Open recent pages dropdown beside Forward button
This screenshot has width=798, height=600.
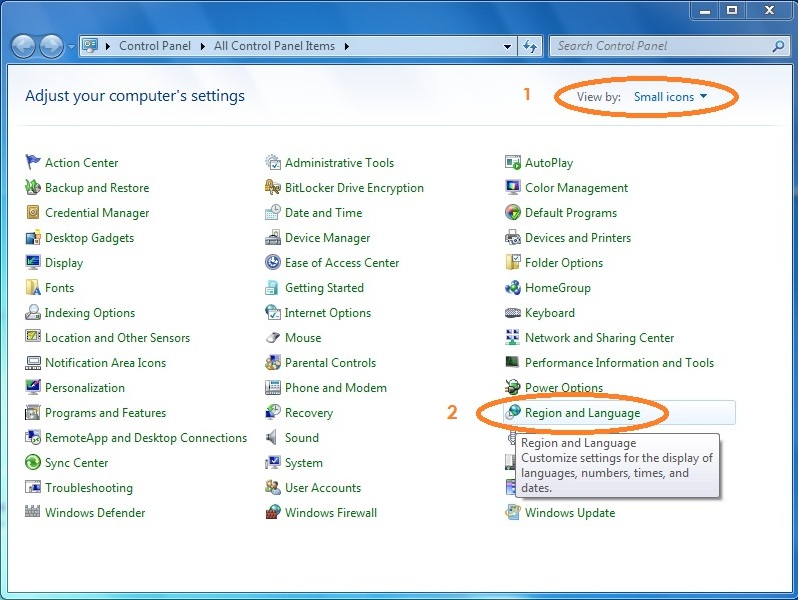71,46
